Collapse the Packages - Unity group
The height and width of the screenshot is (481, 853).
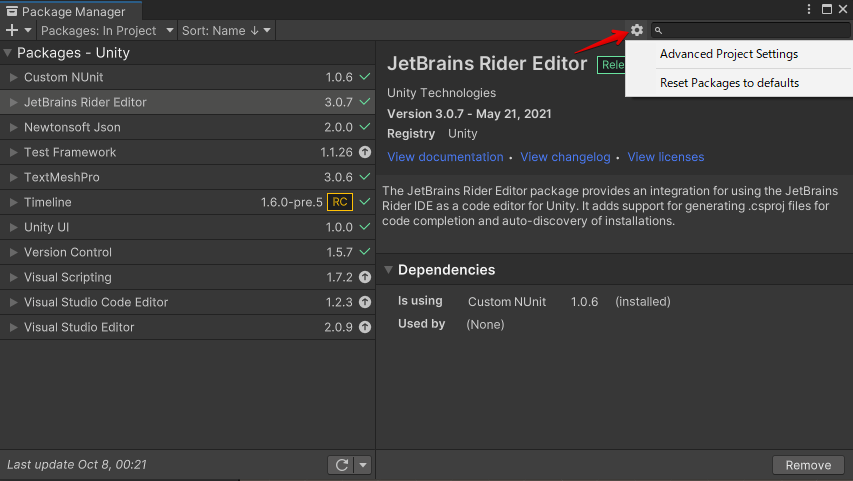8,53
